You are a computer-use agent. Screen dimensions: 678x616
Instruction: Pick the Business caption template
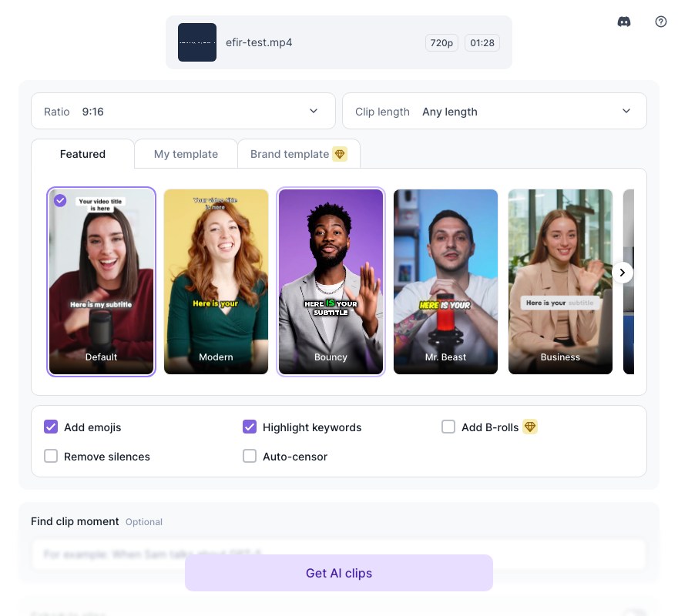click(x=560, y=281)
